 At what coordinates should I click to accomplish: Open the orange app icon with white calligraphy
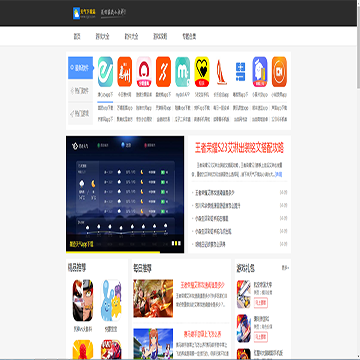[x=125, y=72]
